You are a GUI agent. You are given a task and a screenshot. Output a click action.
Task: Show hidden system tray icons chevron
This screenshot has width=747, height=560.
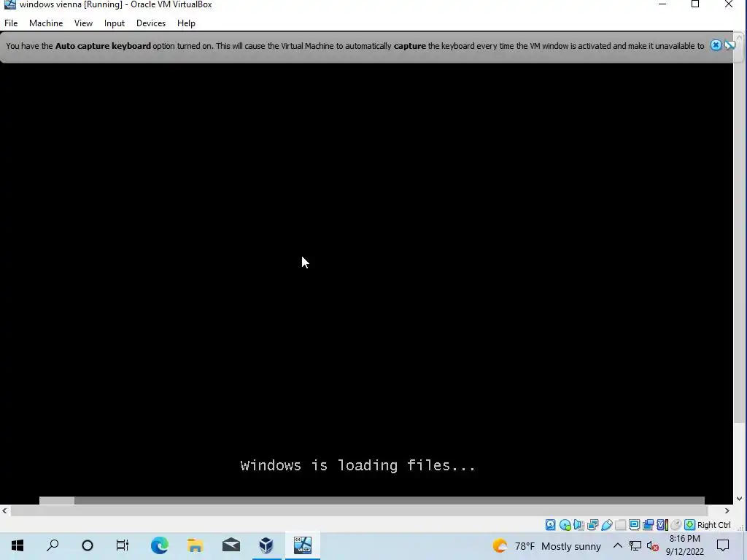click(x=617, y=545)
